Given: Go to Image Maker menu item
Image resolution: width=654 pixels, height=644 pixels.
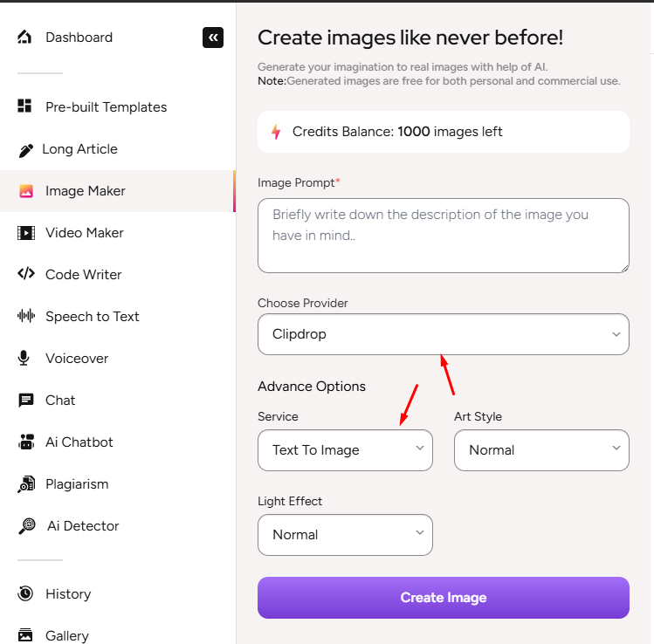Looking at the screenshot, I should (x=86, y=191).
